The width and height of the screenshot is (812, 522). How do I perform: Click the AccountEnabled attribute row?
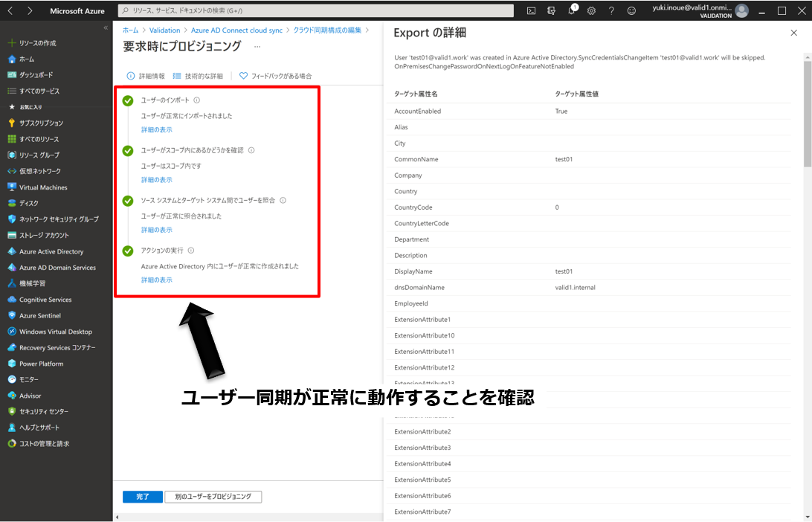[x=589, y=112]
